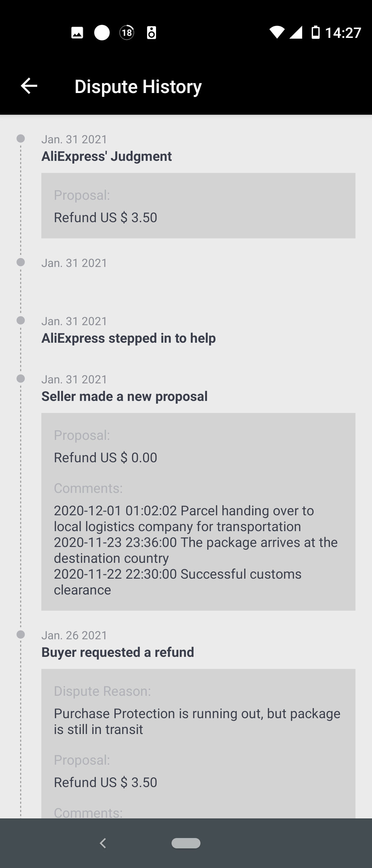Tap the speaker notification icon

tap(152, 33)
